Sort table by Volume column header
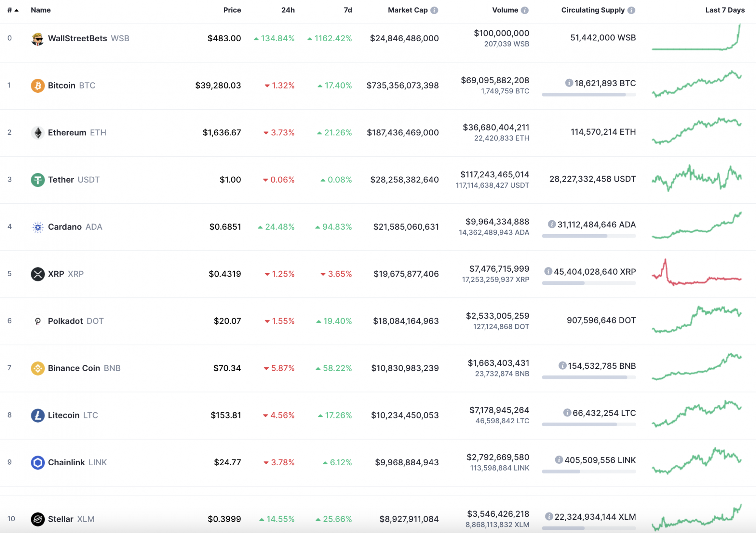 pos(505,10)
